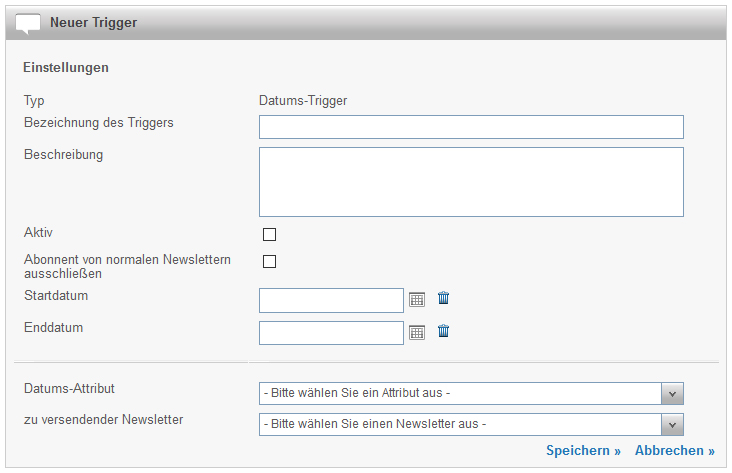Viewport: 732px width, 473px height.
Task: Open the Datums-Attribut selection dropdown
Action: (x=461, y=393)
